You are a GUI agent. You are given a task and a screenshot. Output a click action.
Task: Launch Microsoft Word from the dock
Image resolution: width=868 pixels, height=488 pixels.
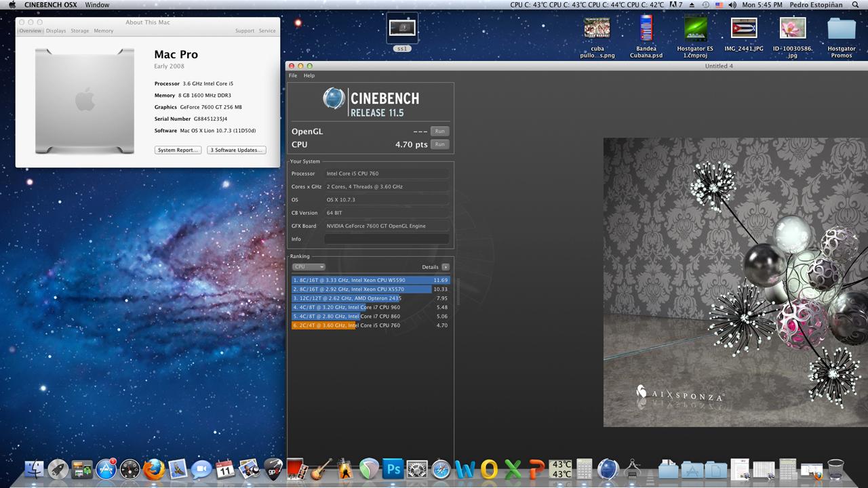coord(465,469)
